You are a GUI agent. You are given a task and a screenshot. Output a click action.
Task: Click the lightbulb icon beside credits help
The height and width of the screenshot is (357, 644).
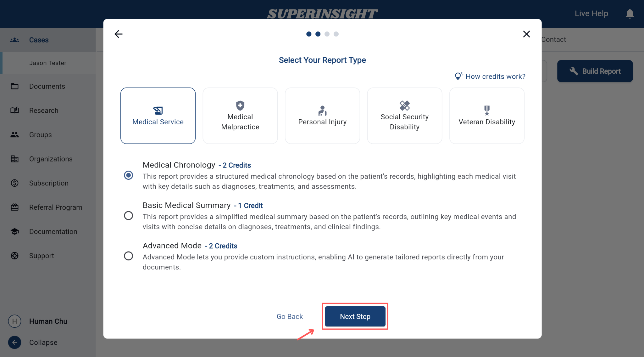(x=459, y=76)
